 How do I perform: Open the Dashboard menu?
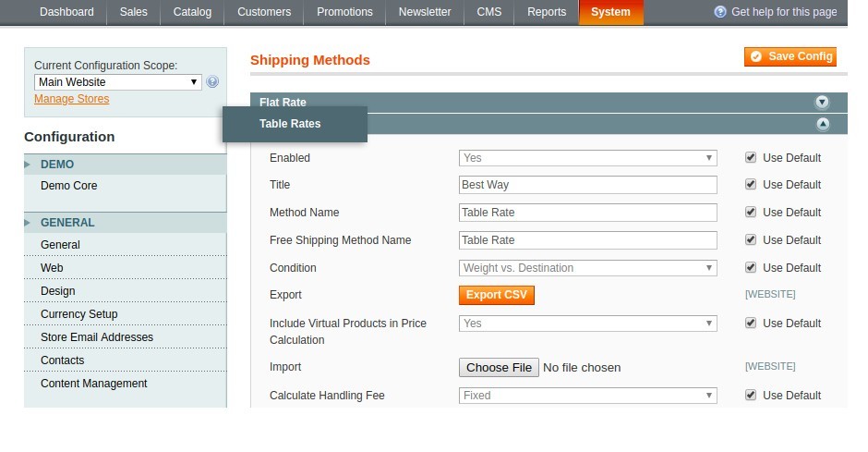tap(66, 12)
